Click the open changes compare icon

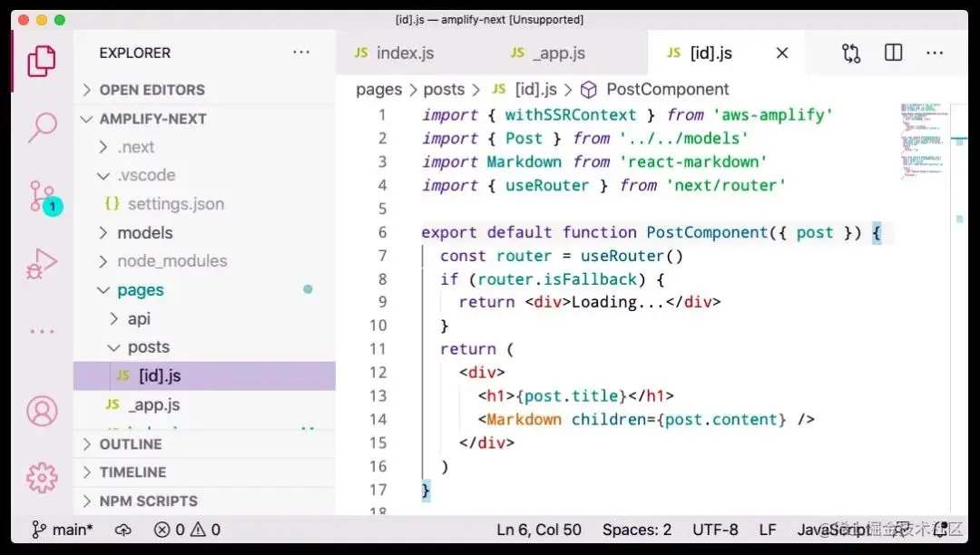(851, 54)
